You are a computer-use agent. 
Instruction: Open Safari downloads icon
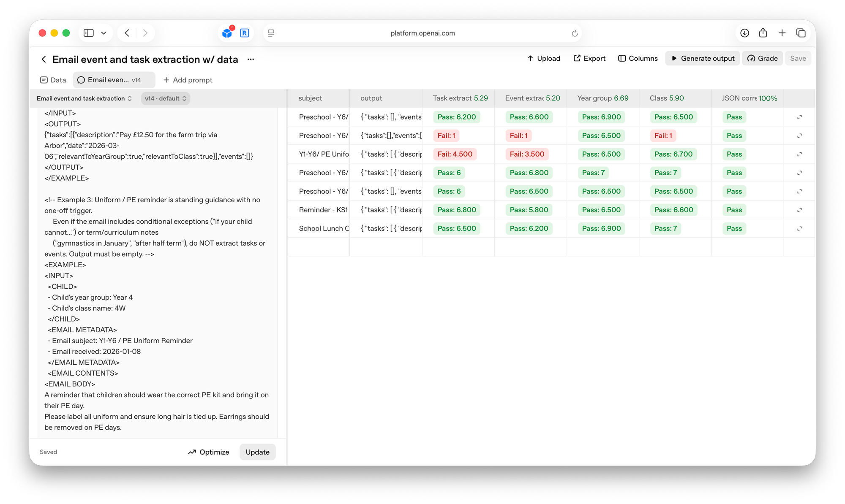744,33
